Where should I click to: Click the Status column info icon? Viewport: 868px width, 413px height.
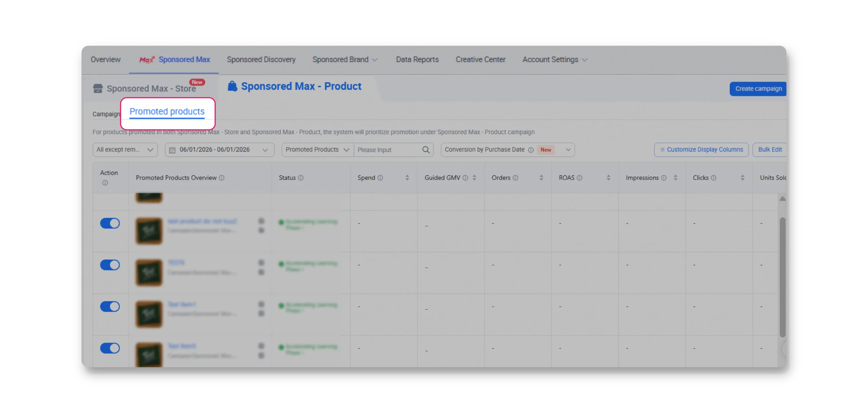301,178
